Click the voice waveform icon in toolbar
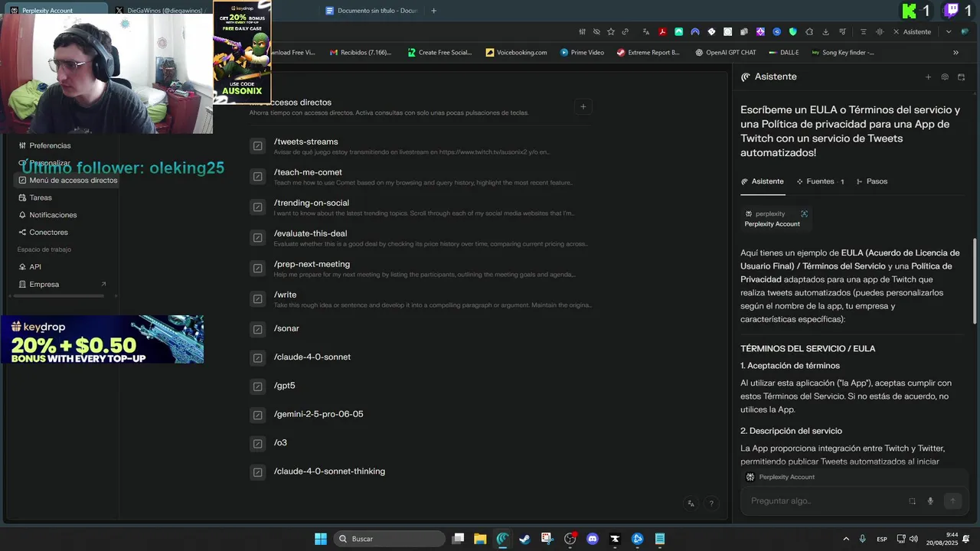Viewport: 980px width, 551px height. (880, 32)
